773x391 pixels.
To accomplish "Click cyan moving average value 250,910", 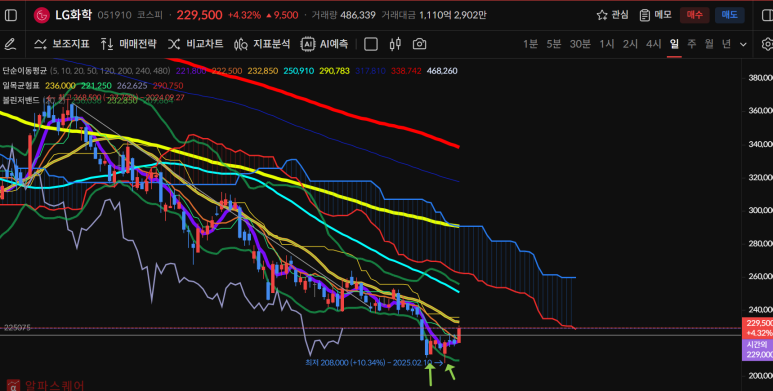I will 299,71.
